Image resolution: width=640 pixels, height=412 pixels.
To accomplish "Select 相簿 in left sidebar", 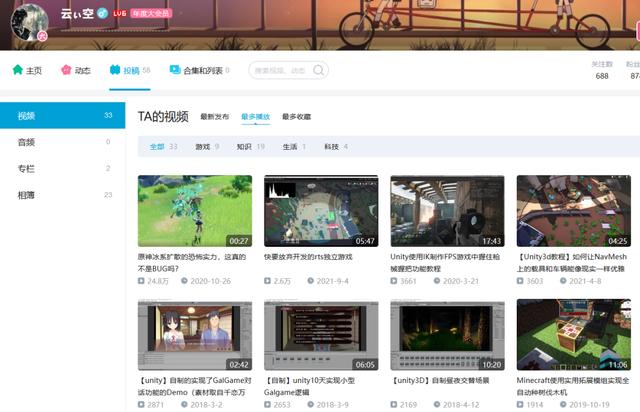I will click(27, 194).
